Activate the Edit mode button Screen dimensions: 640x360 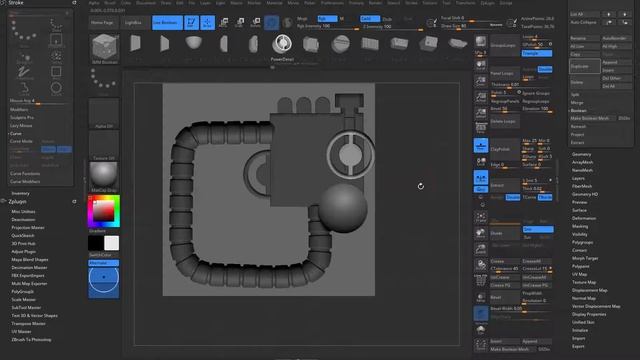[191, 22]
